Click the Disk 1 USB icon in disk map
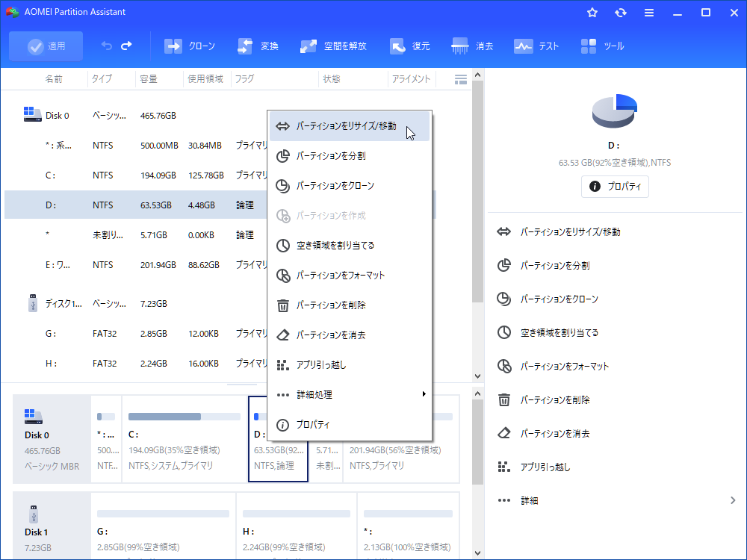The image size is (747, 560). tap(34, 514)
